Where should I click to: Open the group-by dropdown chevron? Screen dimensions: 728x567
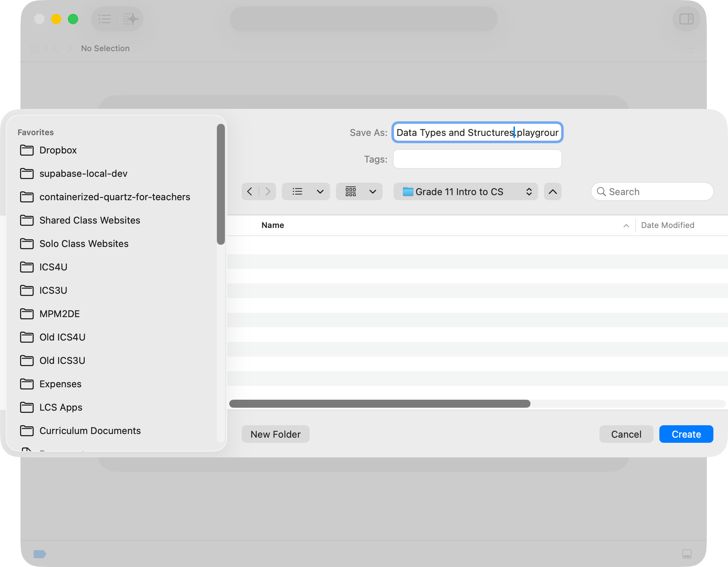tap(373, 191)
